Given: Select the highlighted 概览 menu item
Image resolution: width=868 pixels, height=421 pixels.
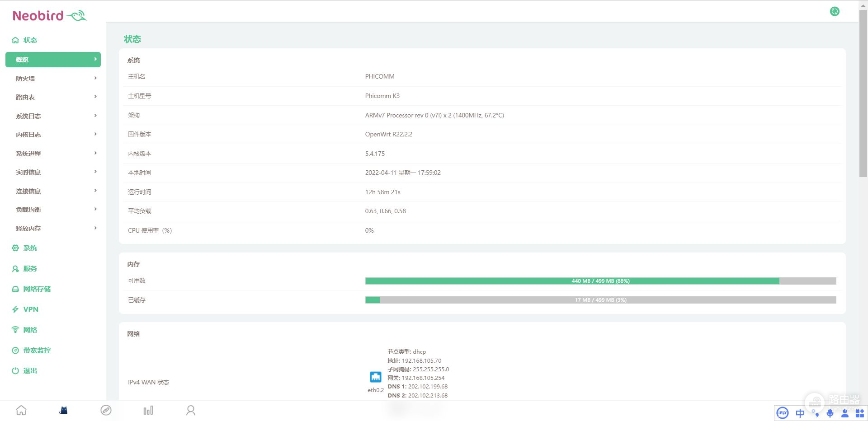Looking at the screenshot, I should pos(53,60).
